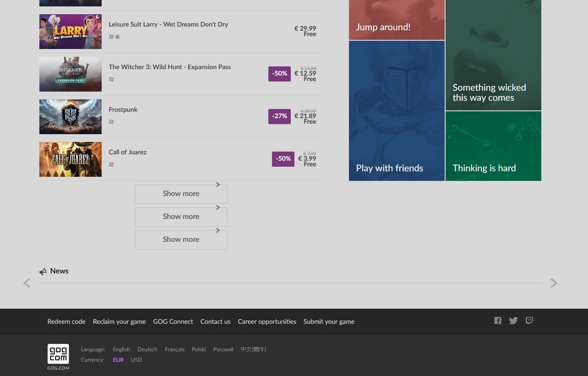Click the News megaphone icon
This screenshot has width=588, height=376.
coord(43,272)
